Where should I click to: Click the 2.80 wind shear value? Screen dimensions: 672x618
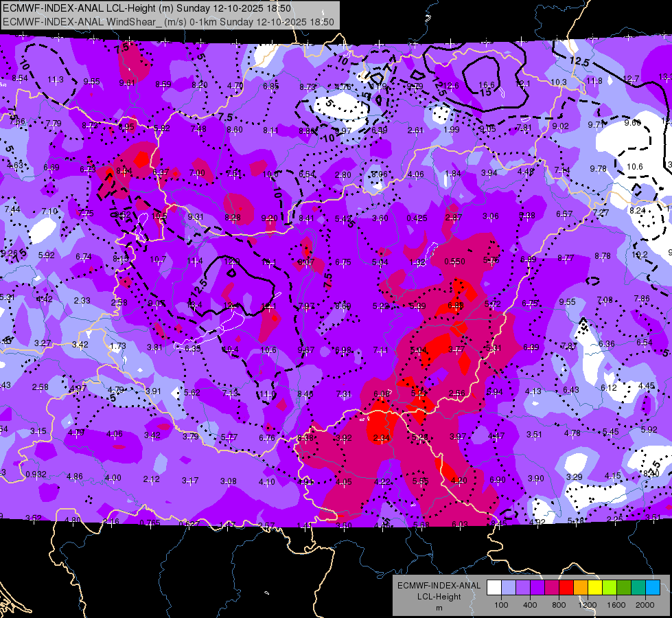[x=343, y=174]
